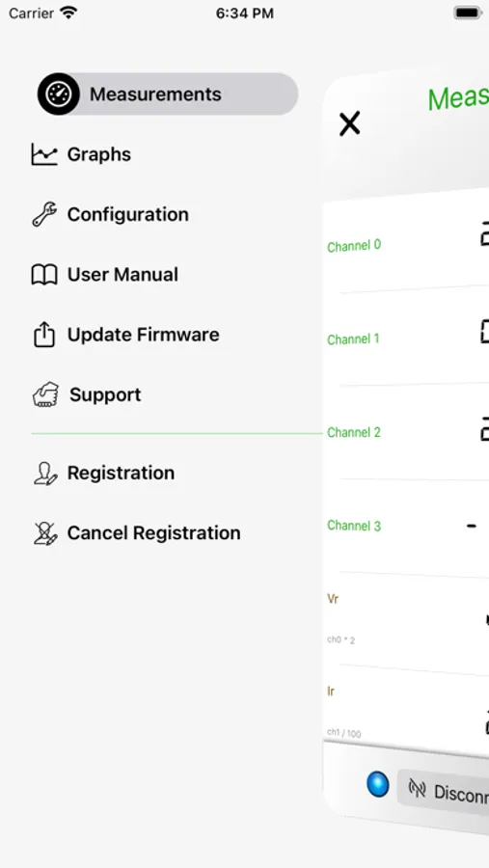The image size is (489, 868).
Task: Close the side menu with X
Action: [x=349, y=123]
